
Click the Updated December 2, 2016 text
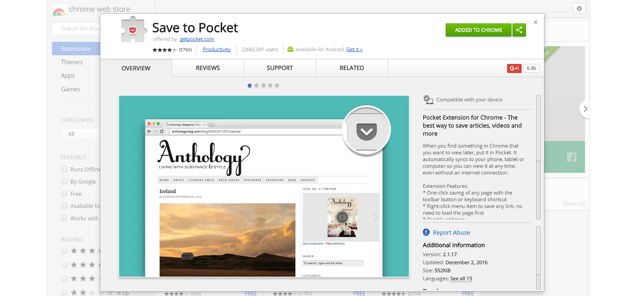click(455, 262)
